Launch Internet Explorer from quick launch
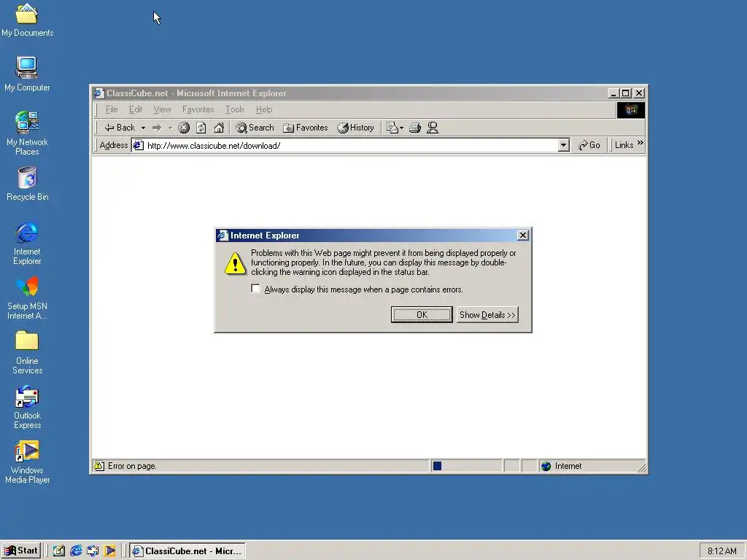The height and width of the screenshot is (560, 747). click(76, 551)
